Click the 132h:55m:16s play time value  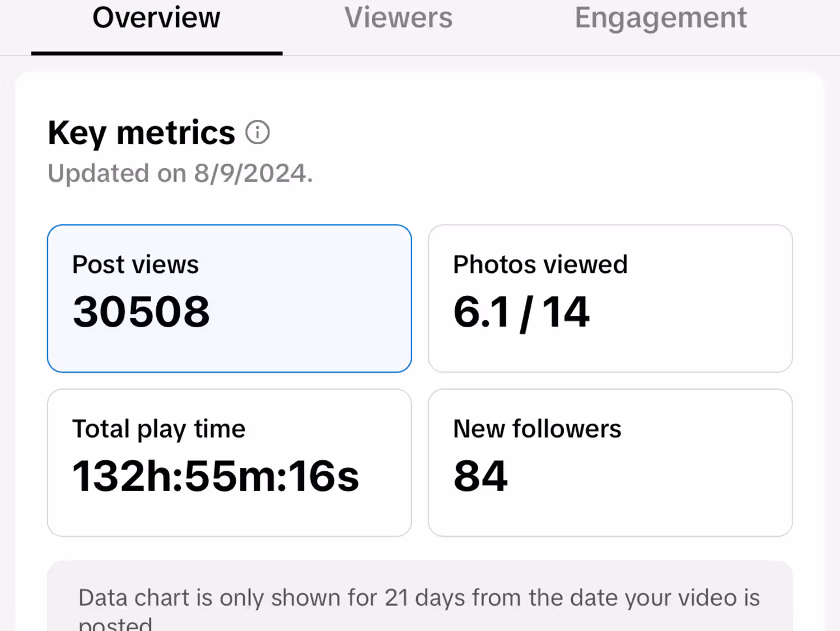click(216, 476)
